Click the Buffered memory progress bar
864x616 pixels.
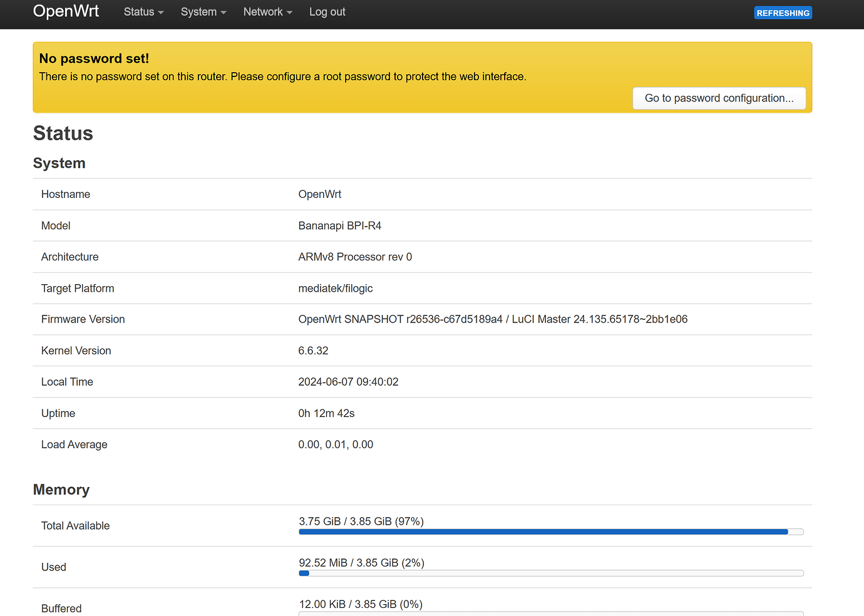pyautogui.click(x=551, y=613)
